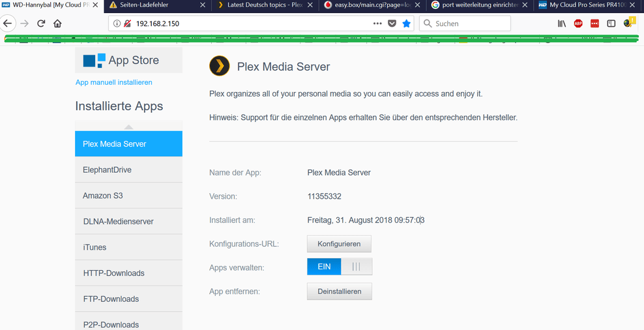Switch to My Cloud Pro Series PR4100 tab
Image resolution: width=644 pixels, height=330 pixels.
coord(587,5)
